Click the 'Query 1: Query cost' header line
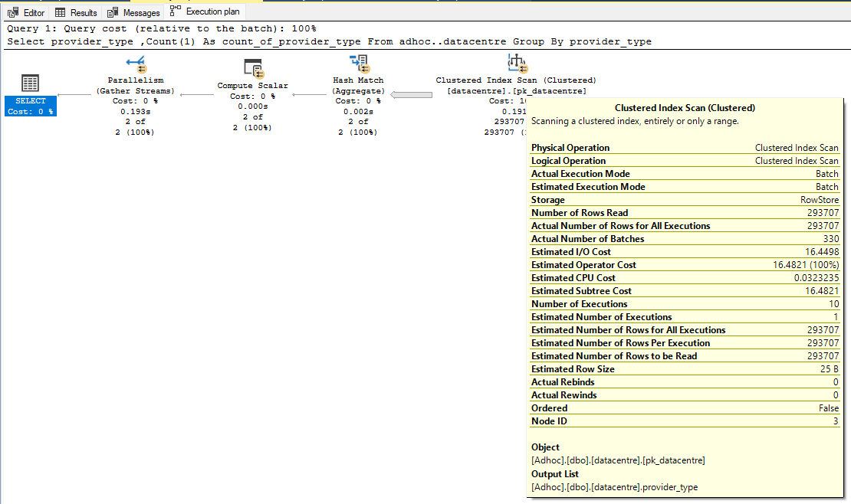The width and height of the screenshot is (851, 504). (x=162, y=29)
